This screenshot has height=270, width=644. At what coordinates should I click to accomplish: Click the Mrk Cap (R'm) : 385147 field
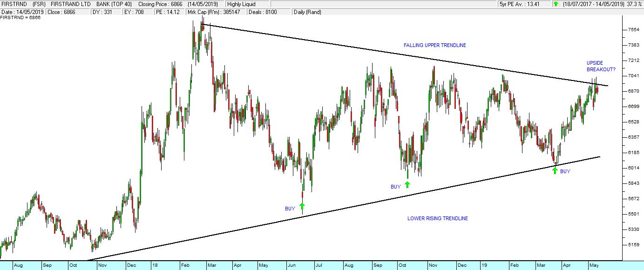coord(215,12)
